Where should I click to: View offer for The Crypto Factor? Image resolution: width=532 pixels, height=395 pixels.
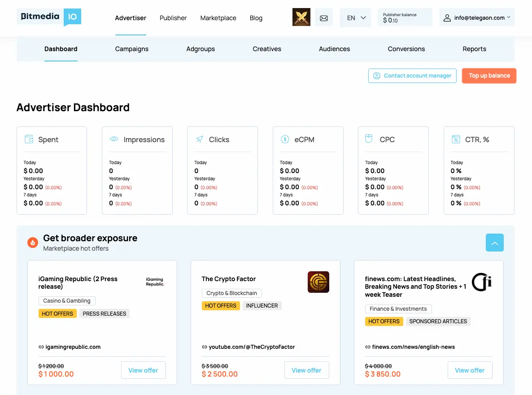306,370
